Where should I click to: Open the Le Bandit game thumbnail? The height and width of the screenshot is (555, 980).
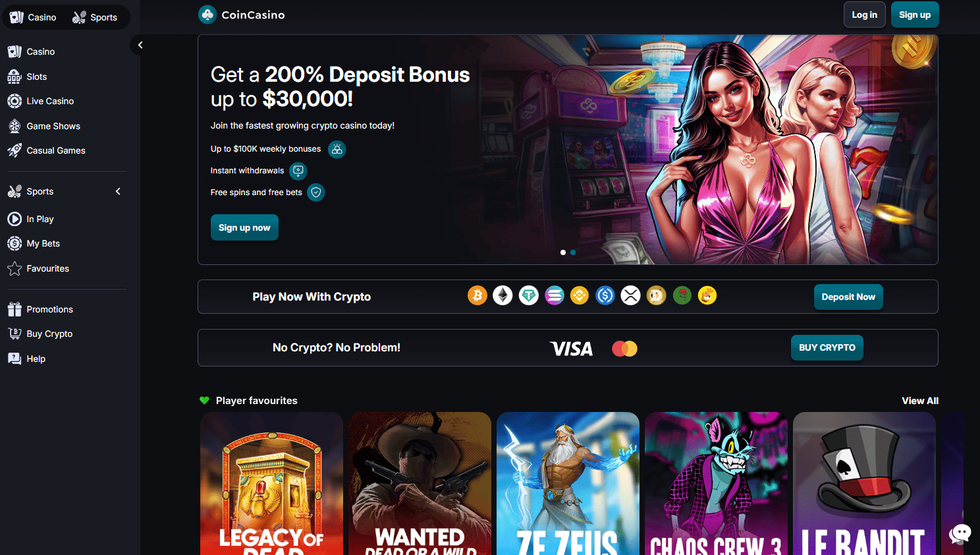[x=864, y=484]
